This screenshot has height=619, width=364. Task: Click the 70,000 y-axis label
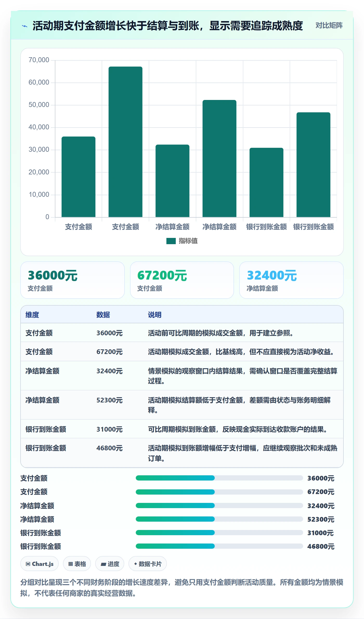coord(39,60)
